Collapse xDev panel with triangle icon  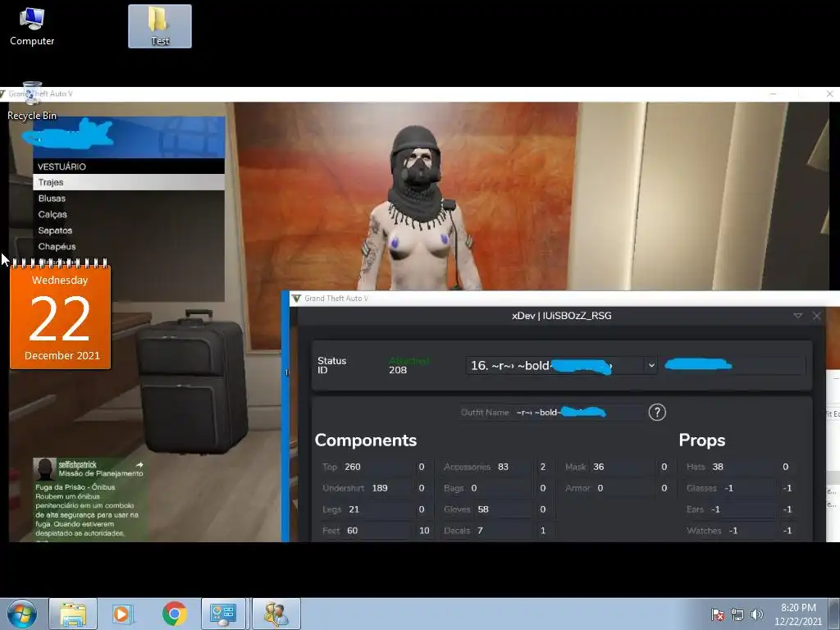(797, 316)
